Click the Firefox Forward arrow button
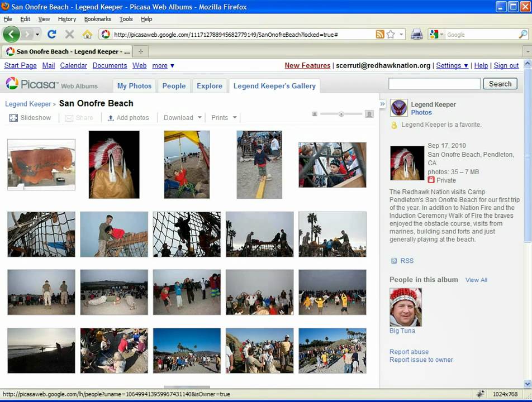 coord(27,34)
